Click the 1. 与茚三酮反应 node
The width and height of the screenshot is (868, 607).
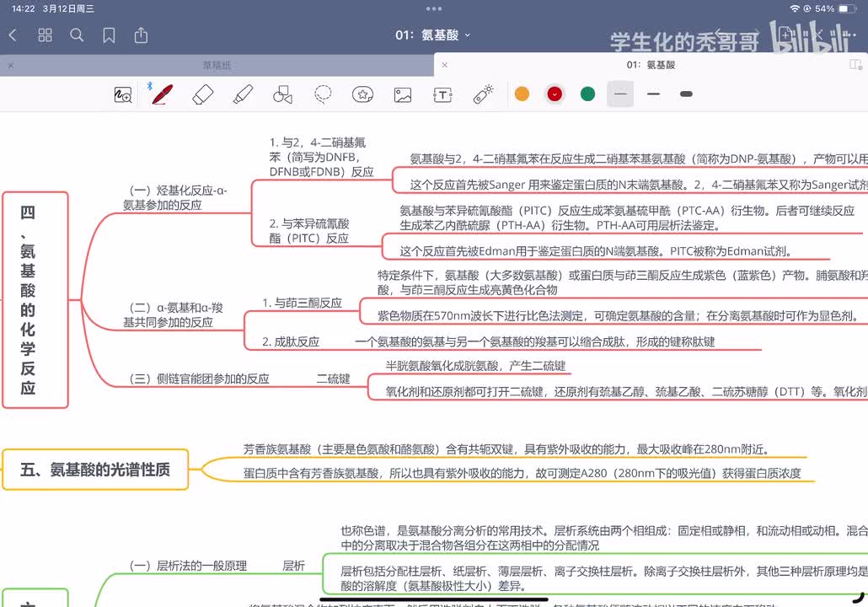point(303,303)
